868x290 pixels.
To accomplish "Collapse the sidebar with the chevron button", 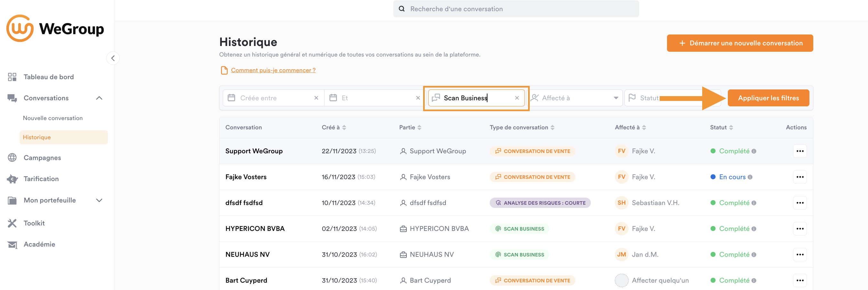I will tap(113, 58).
